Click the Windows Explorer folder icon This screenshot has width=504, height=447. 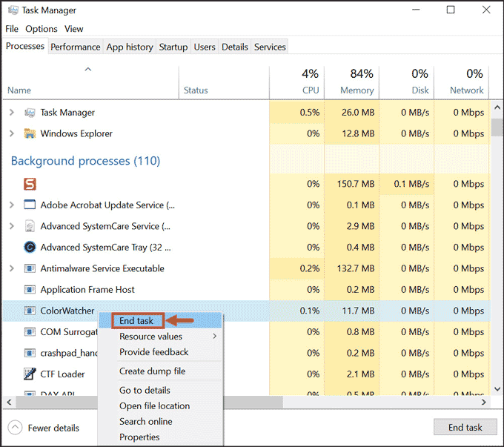30,133
